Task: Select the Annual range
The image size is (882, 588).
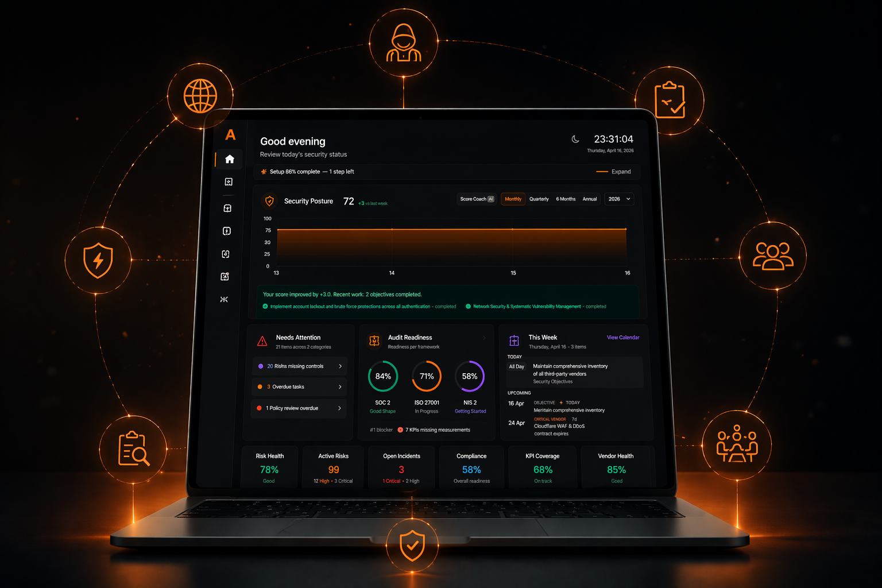Action: (x=590, y=199)
